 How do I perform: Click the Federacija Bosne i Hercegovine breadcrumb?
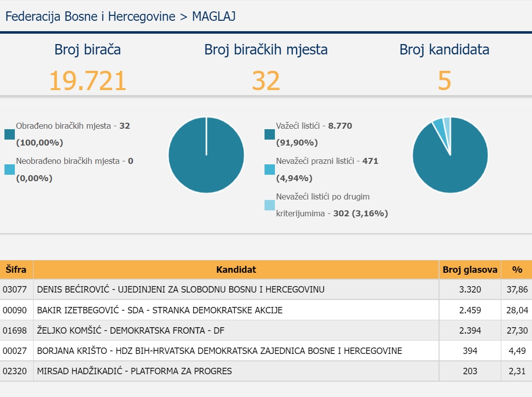(90, 16)
